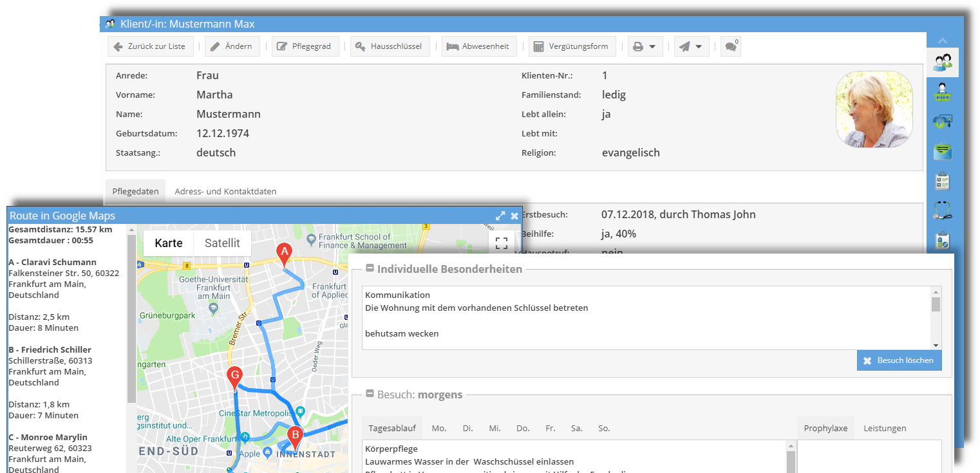This screenshot has height=473, width=980.
Task: Open the Prophylaxe tab
Action: [825, 427]
